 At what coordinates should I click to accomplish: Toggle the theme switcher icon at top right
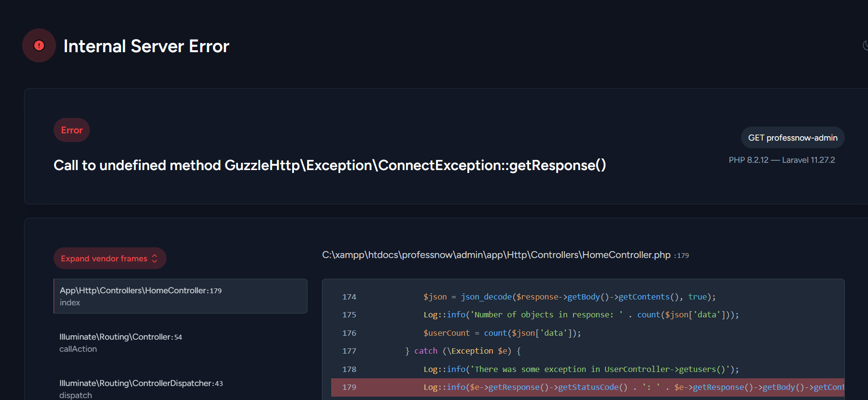[x=865, y=45]
